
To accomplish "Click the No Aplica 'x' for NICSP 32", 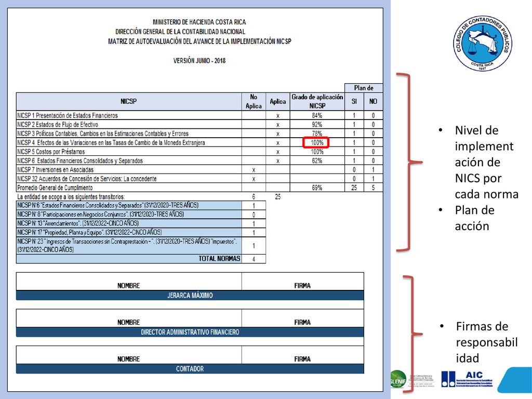I will point(254,179).
